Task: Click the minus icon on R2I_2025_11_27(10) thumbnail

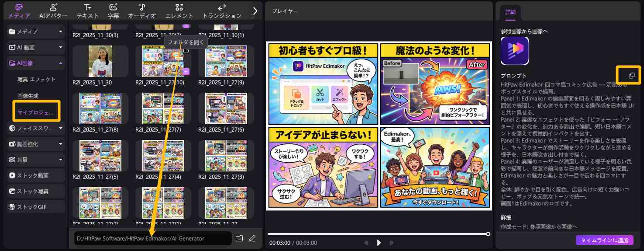Action: click(186, 51)
